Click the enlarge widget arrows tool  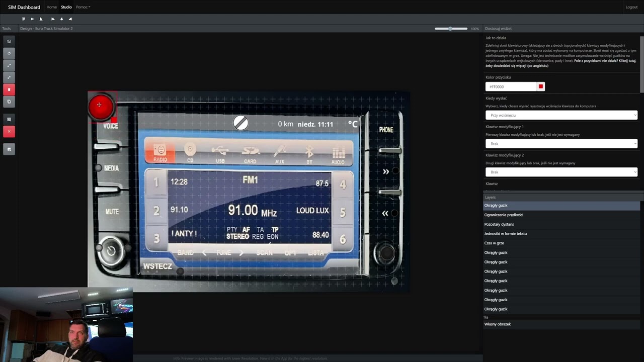pyautogui.click(x=9, y=65)
